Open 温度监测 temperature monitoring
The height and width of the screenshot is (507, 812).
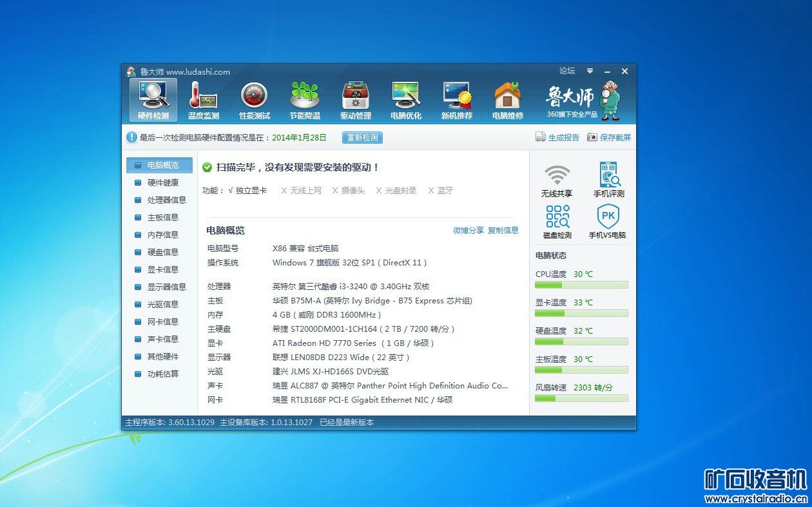[204, 100]
